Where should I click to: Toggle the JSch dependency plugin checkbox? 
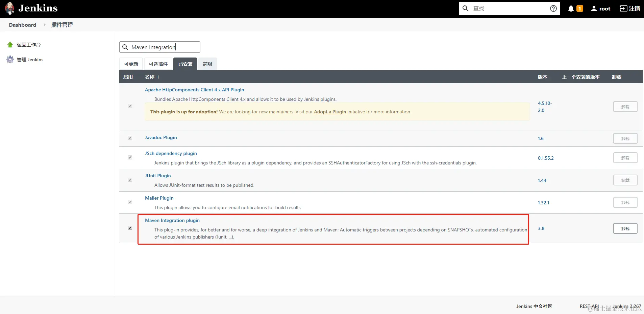130,157
